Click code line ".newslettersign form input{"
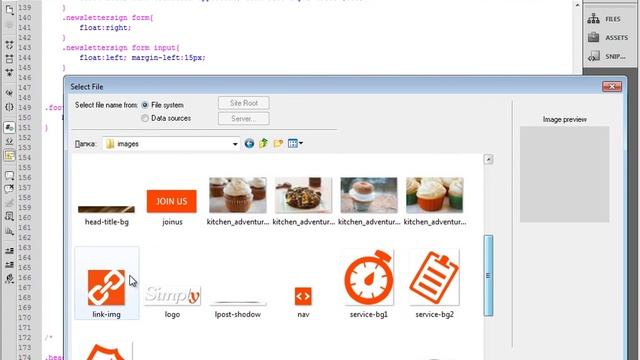 121,48
